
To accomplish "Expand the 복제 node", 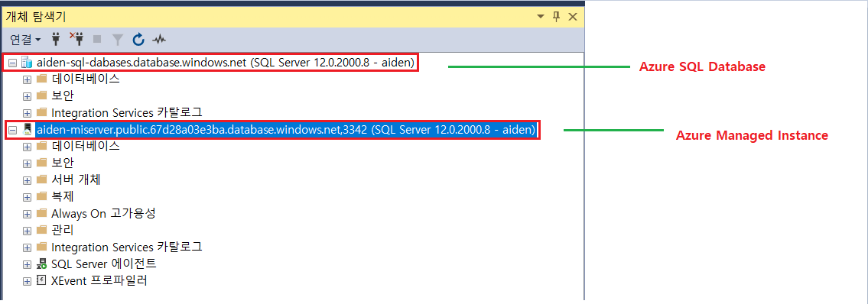I will (27, 197).
